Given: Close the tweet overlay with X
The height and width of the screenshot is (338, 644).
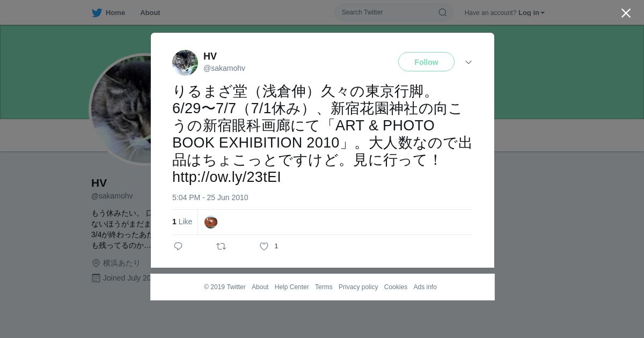Looking at the screenshot, I should click(x=626, y=13).
